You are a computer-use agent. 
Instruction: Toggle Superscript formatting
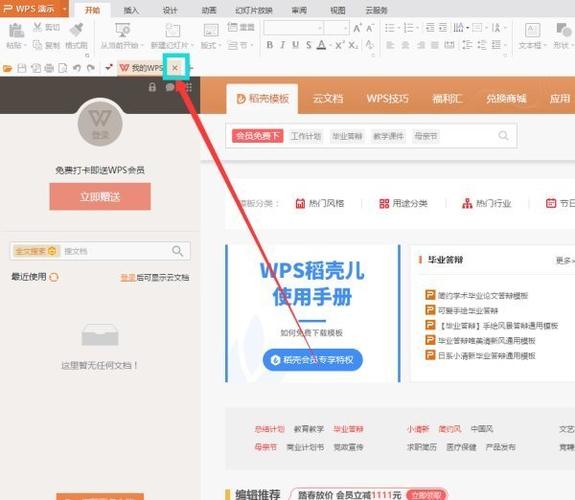click(340, 45)
